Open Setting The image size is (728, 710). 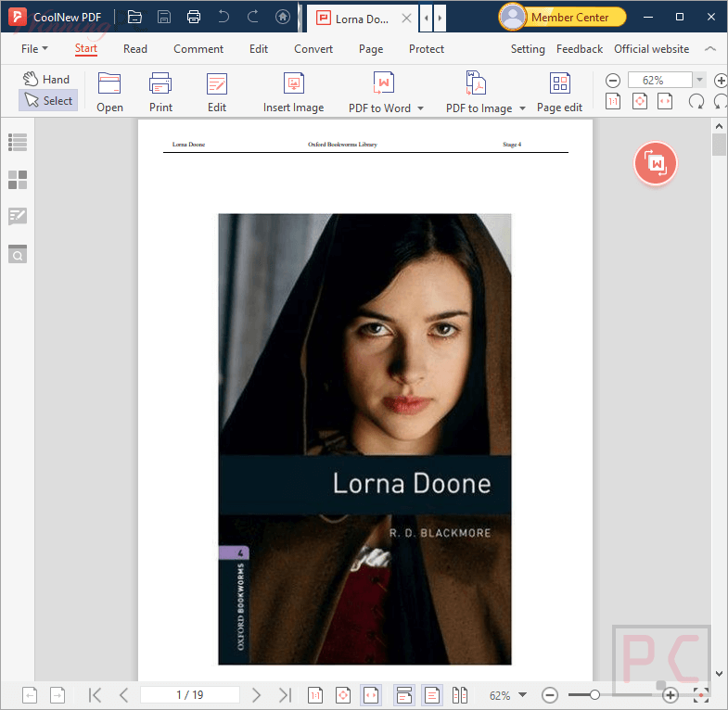tap(528, 49)
